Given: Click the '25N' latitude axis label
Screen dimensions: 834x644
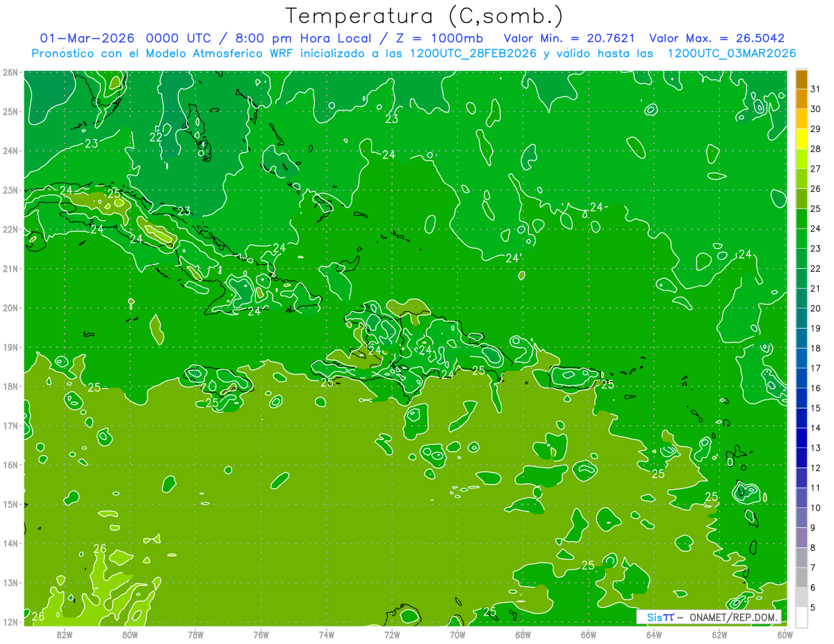Looking at the screenshot, I should pyautogui.click(x=10, y=111).
